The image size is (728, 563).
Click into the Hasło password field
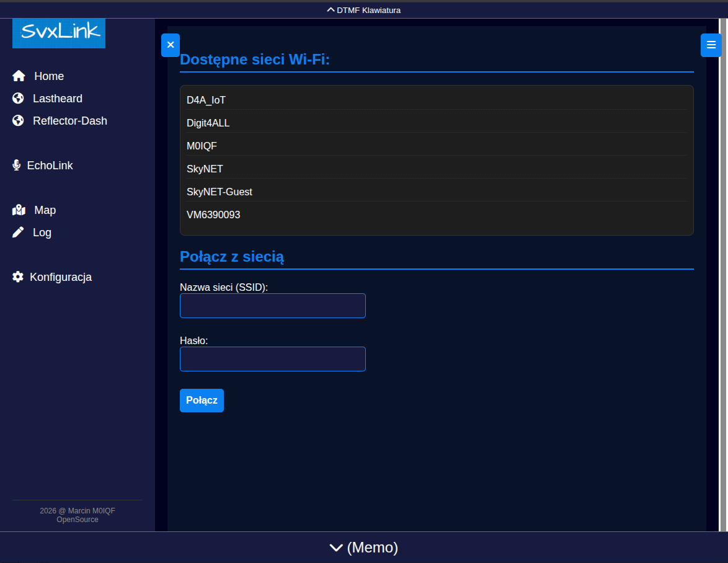click(x=273, y=359)
